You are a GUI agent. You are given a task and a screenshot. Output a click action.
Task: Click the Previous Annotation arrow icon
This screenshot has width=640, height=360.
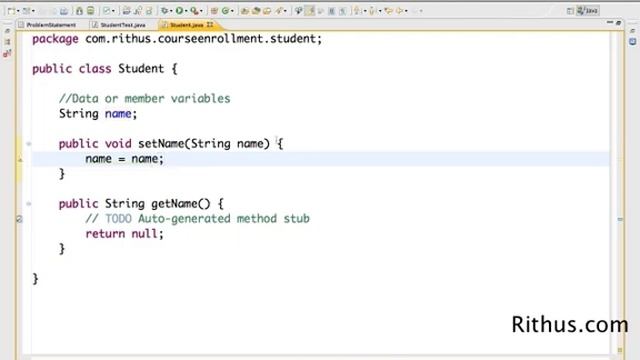373,11
